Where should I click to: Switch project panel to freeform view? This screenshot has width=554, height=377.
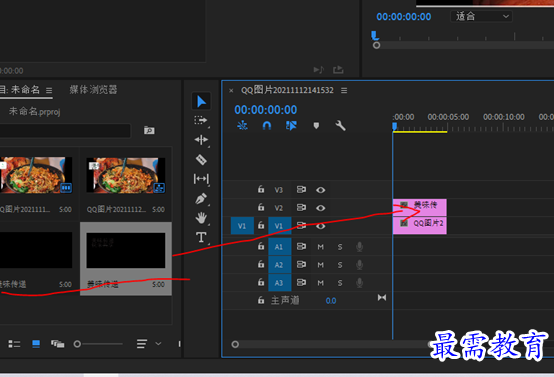(x=58, y=344)
